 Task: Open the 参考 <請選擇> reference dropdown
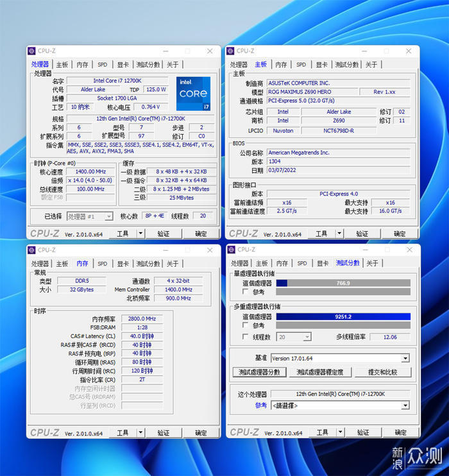(340, 405)
